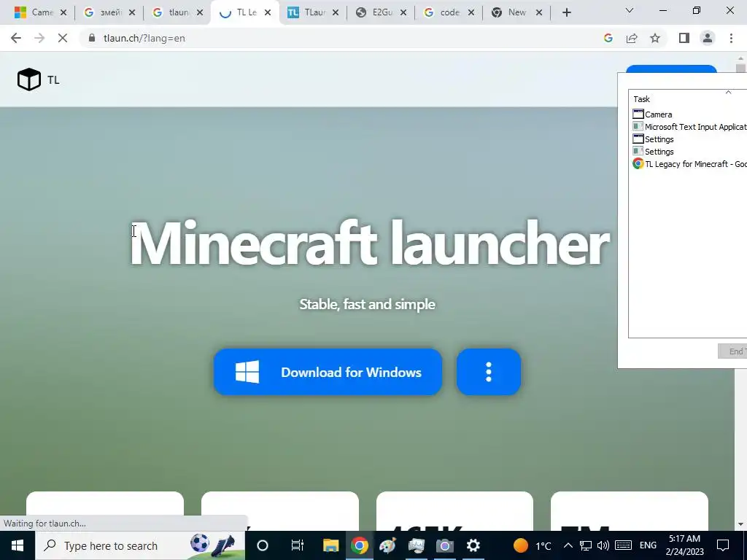Expand the tab search chevron
Screen dimensions: 747x560
point(630,10)
